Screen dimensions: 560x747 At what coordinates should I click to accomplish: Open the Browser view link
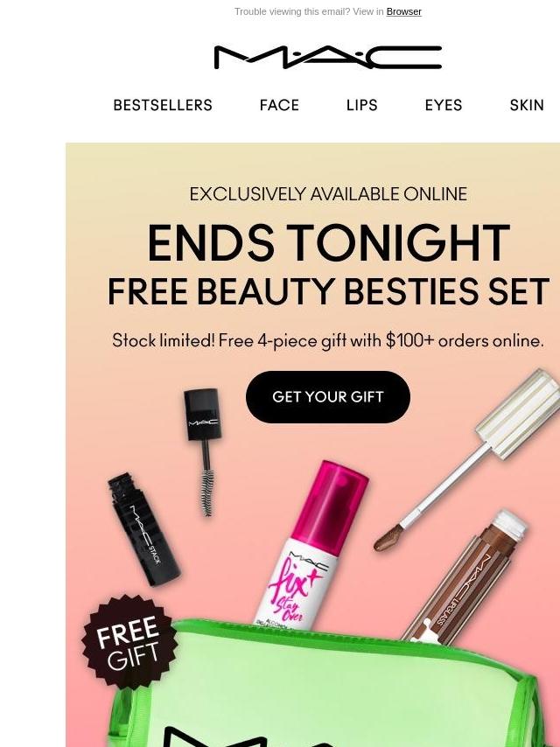tap(403, 11)
